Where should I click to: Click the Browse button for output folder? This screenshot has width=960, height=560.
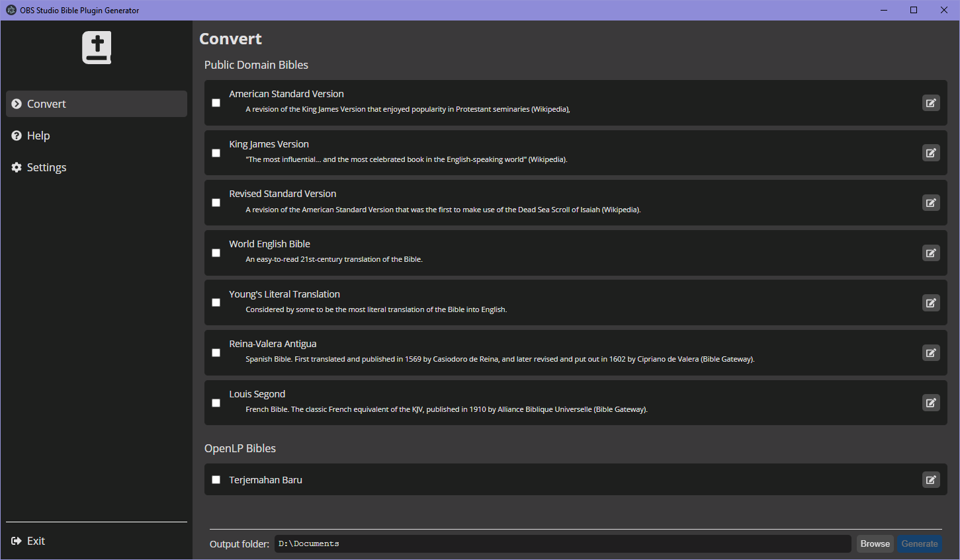pyautogui.click(x=875, y=543)
